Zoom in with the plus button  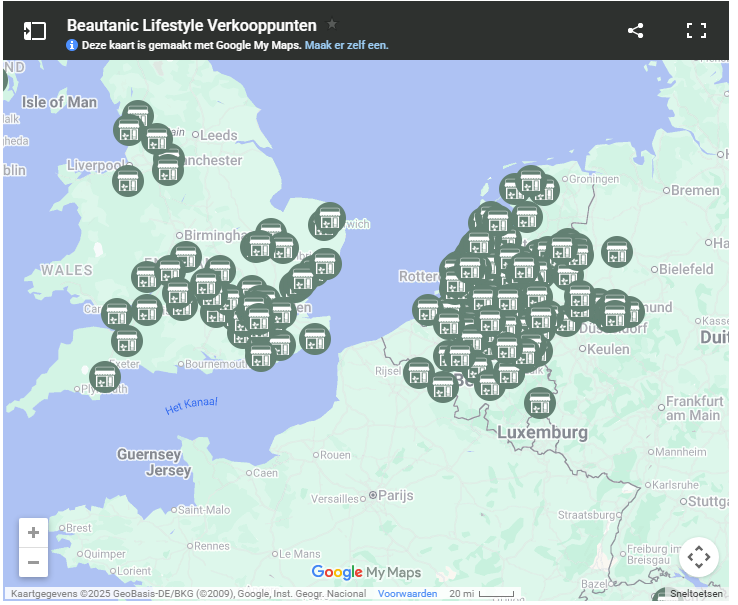33,533
